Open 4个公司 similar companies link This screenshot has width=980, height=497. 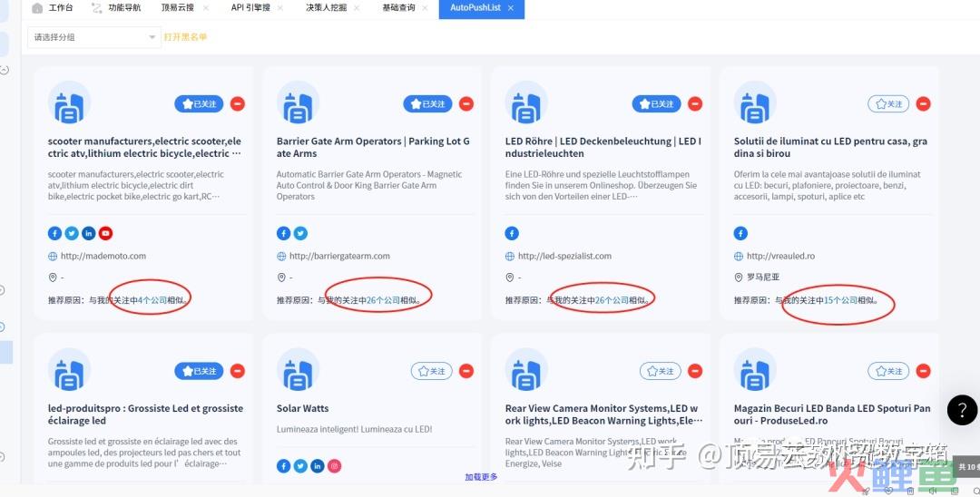pyautogui.click(x=152, y=300)
